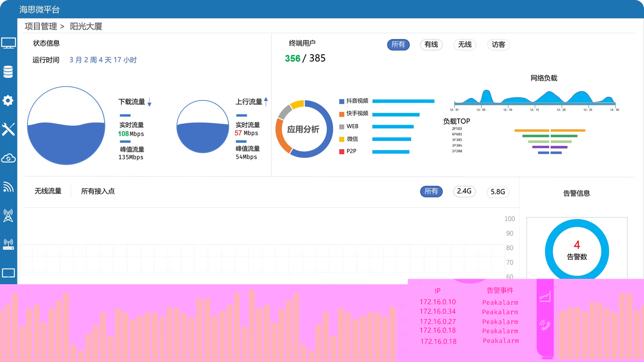Click 项目管理 breadcrumb link
The height and width of the screenshot is (362, 644).
[41, 26]
